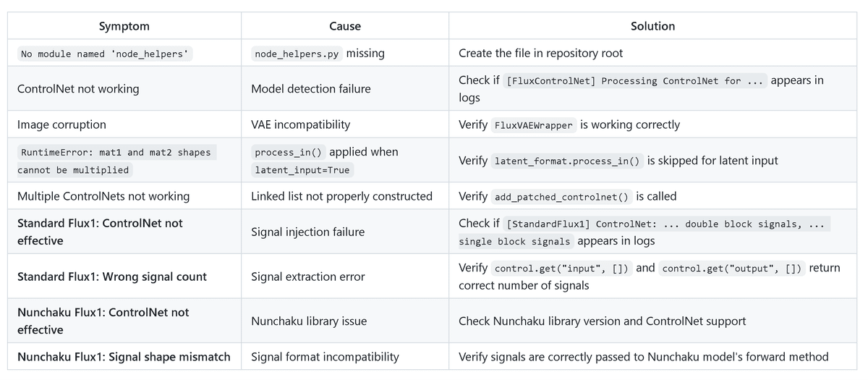The width and height of the screenshot is (868, 380).
Task: Click the Symptom column header
Action: pyautogui.click(x=124, y=26)
